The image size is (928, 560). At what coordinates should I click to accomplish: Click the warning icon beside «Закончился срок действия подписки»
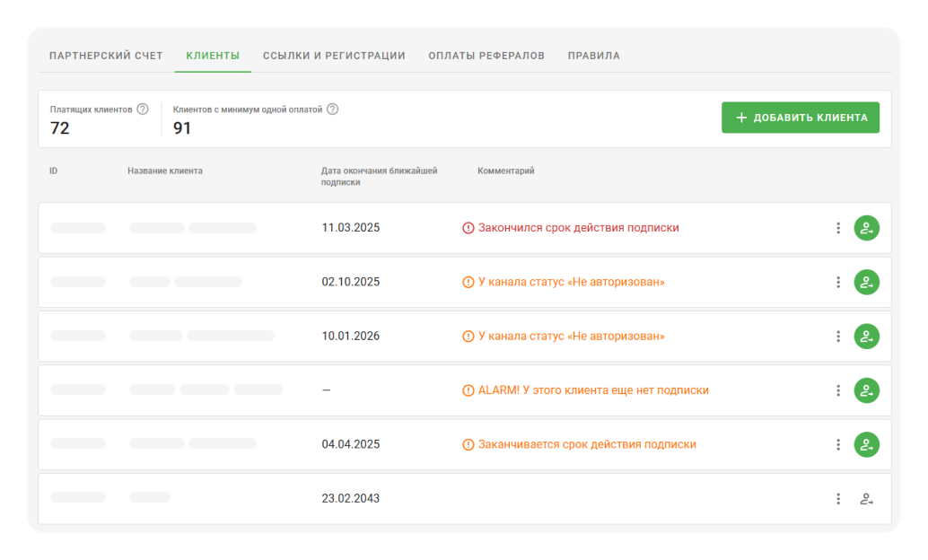(466, 227)
